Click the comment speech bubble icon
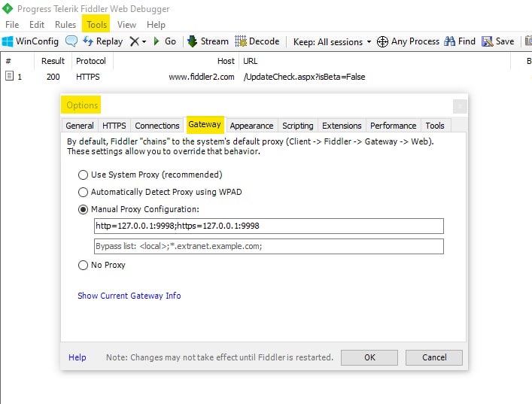Screen dimensions: 532x404 (x=71, y=41)
